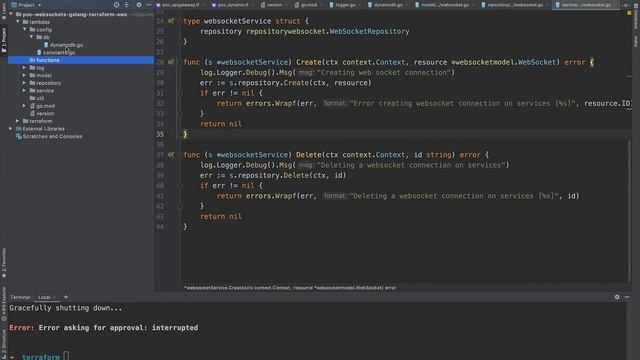The width and height of the screenshot is (640, 360).
Task: Toggle fold end marker at line 44
Action: [x=180, y=227]
